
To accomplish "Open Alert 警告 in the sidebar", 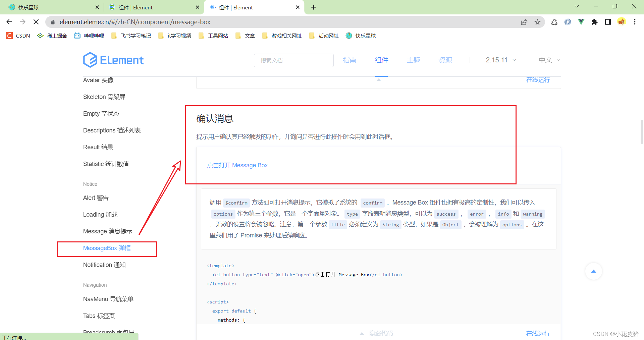I will 96,198.
